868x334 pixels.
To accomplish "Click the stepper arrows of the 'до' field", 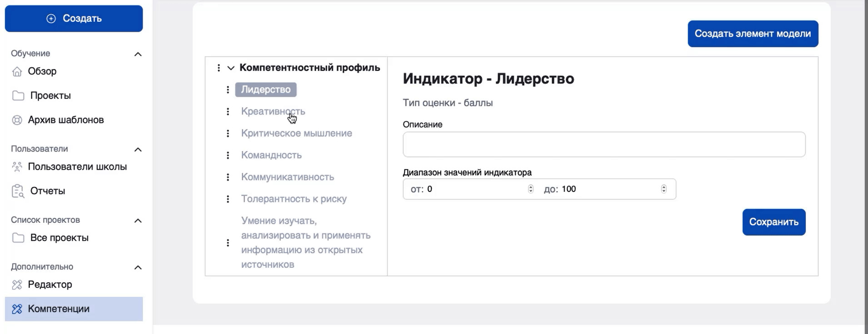I will [x=663, y=189].
